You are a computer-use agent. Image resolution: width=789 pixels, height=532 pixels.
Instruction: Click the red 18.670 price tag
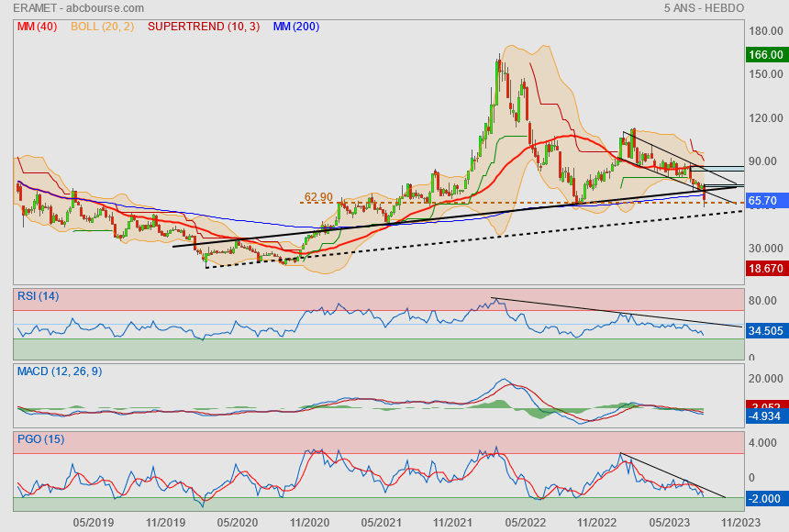coord(766,268)
